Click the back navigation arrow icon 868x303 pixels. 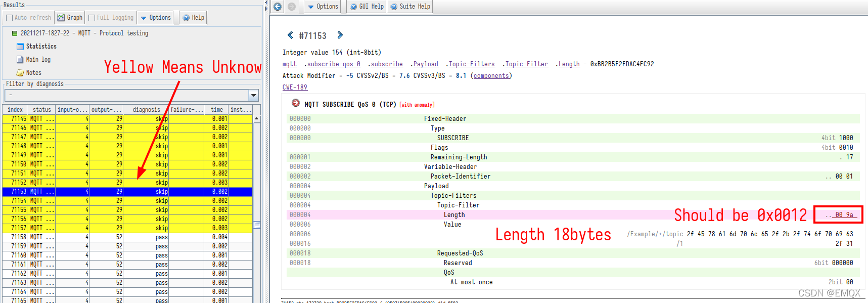coord(278,7)
